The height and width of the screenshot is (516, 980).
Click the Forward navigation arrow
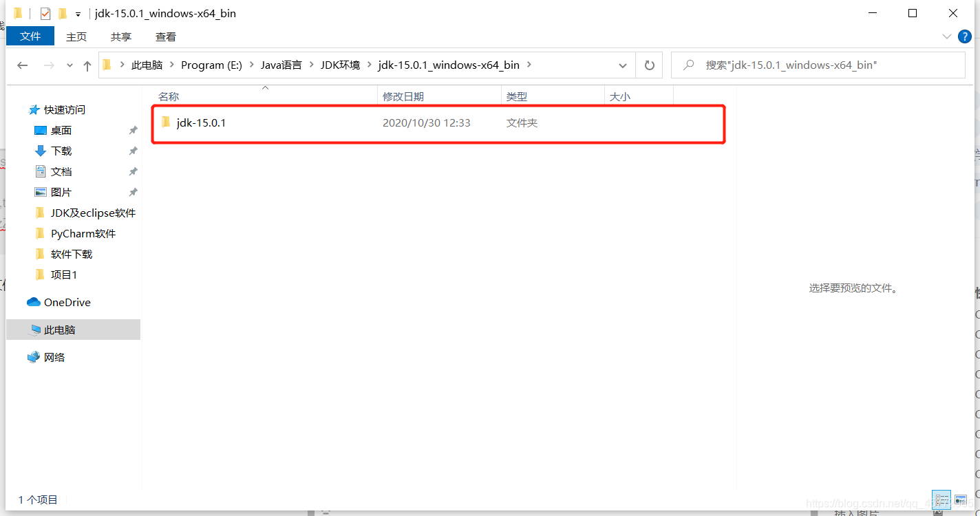click(49, 65)
